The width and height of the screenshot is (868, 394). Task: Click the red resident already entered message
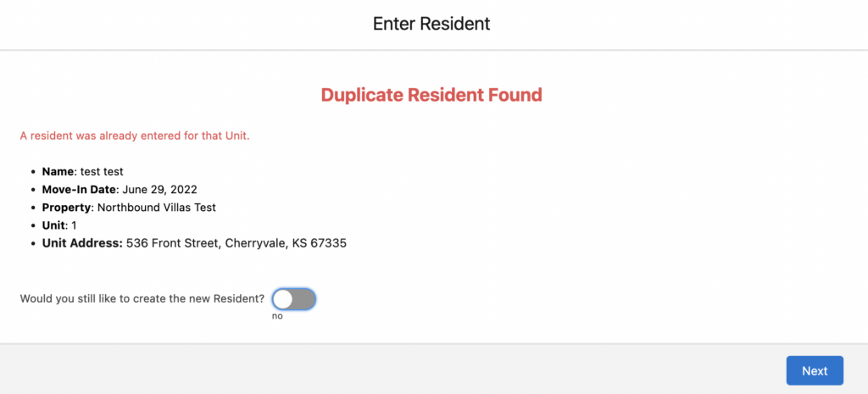point(135,136)
